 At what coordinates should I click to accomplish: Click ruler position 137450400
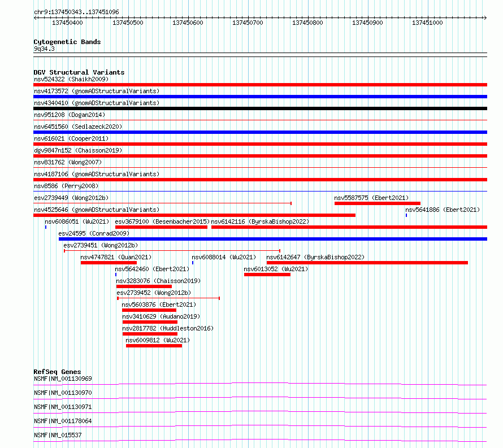pos(67,23)
